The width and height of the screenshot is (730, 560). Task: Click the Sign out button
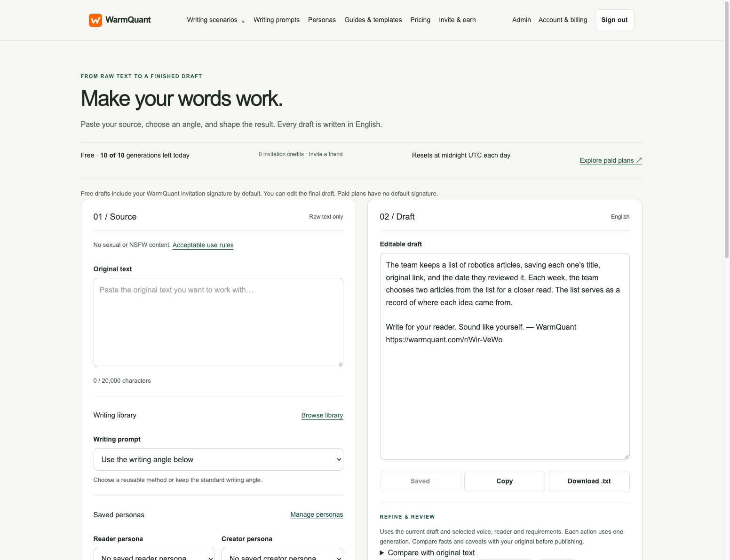tap(614, 20)
